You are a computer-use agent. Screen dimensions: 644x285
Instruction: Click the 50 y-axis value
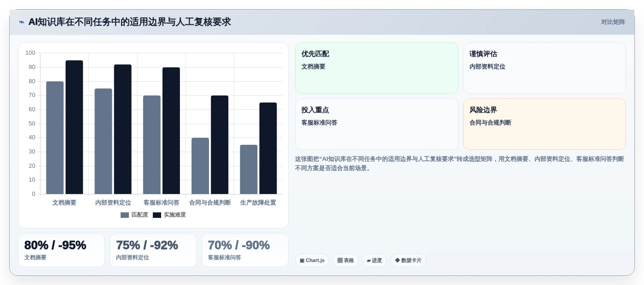32,124
